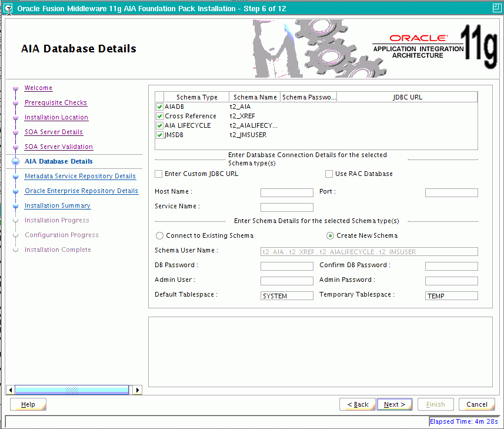
Task: Uncheck the Cross Reference schema checkbox
Action: 159,116
